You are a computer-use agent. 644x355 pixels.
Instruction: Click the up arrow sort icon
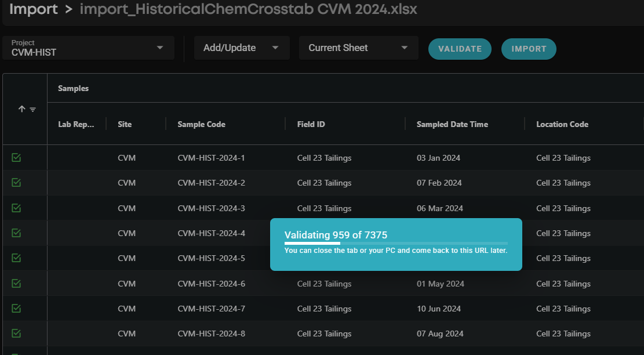21,109
